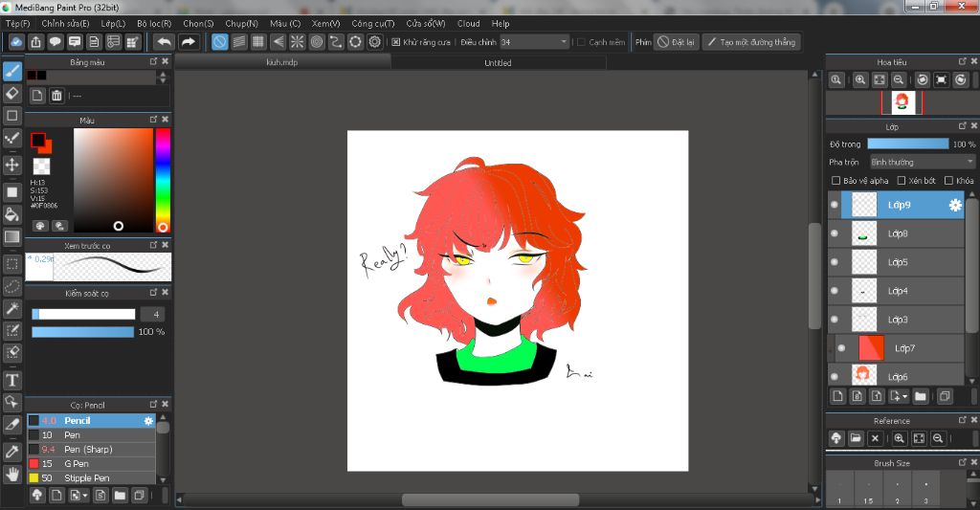This screenshot has height=510, width=980.
Task: Click the canvas vertical scrollbar
Action: click(x=814, y=276)
